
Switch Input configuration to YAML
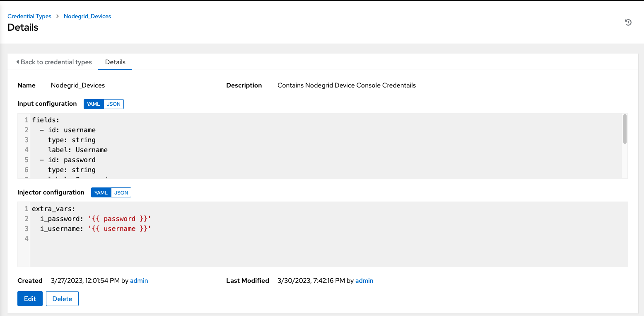[x=94, y=104]
